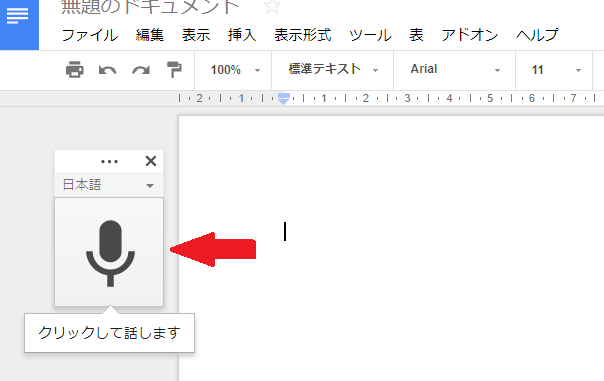Open the 挿入 menu
This screenshot has height=381, width=604.
(x=242, y=35)
